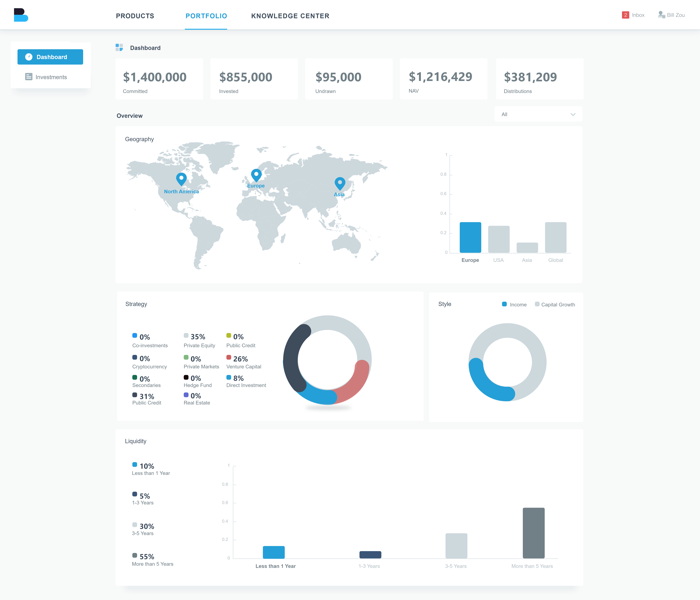
Task: Toggle the Capital Growth legend swatch
Action: click(x=537, y=304)
